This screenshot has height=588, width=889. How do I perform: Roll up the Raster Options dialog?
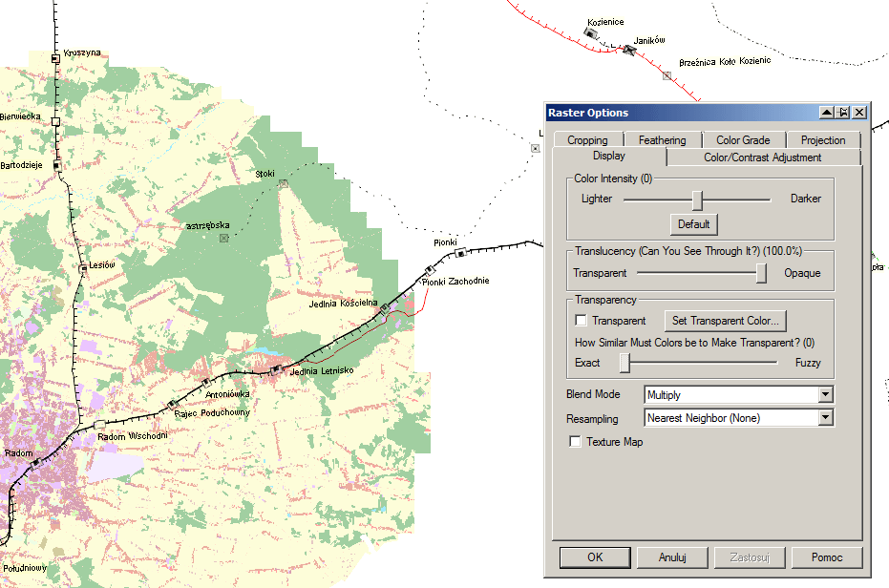[826, 113]
